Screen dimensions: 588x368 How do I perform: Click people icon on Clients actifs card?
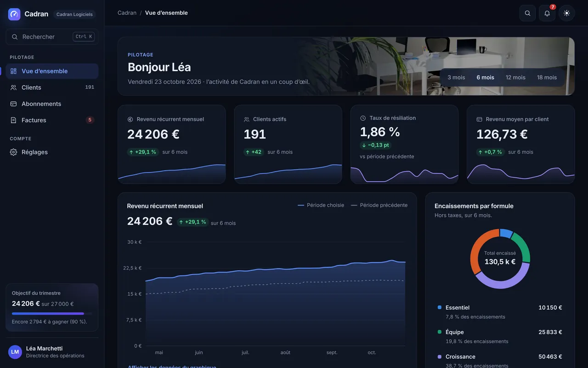(x=247, y=119)
